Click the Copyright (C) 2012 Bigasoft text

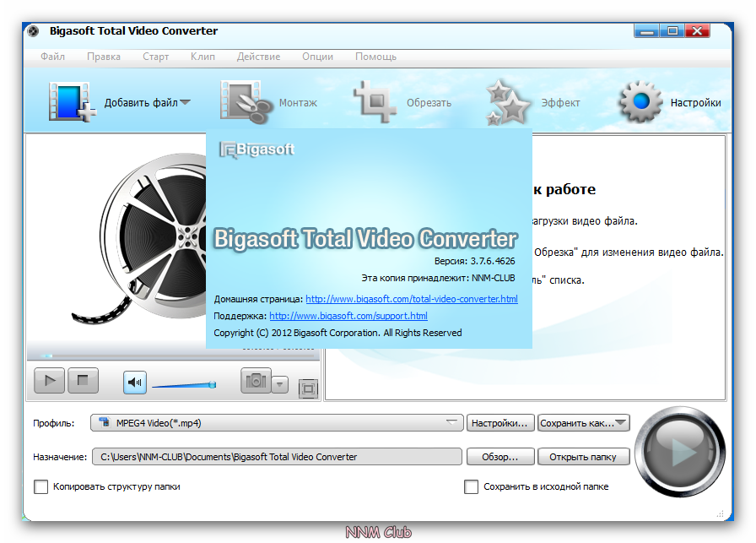(x=337, y=333)
